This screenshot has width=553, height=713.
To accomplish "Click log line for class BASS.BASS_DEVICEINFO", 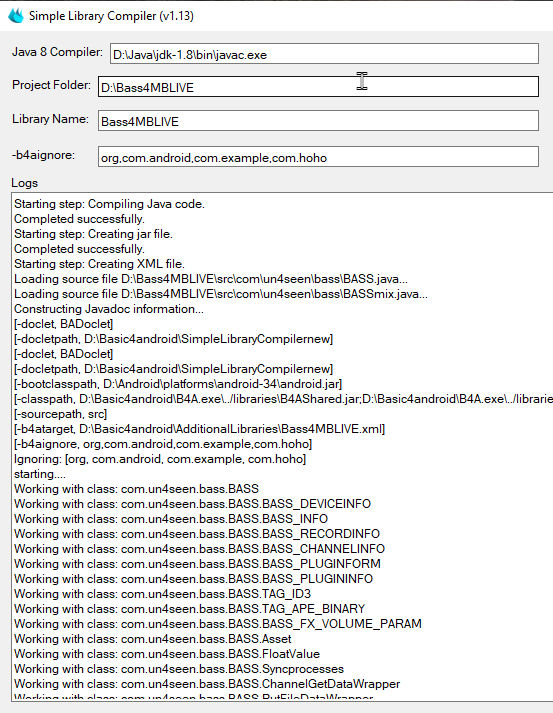I will [192, 504].
